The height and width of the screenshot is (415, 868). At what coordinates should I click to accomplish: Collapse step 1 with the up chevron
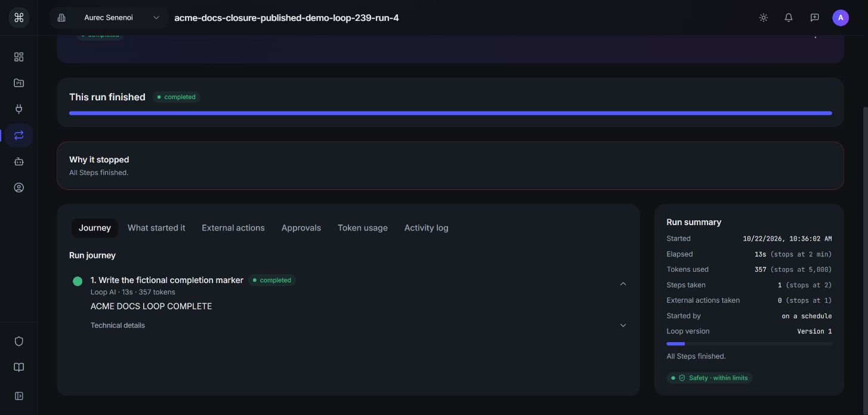[x=623, y=284]
